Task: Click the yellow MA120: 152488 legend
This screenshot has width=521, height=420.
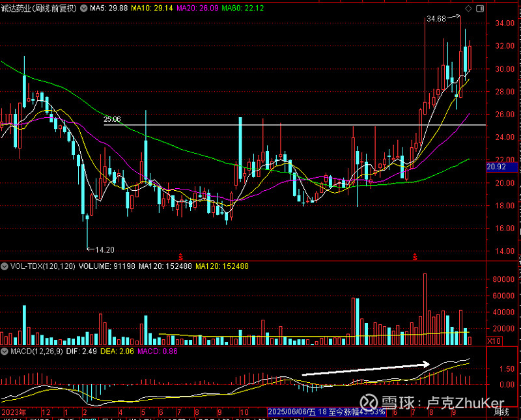Action: pos(222,266)
